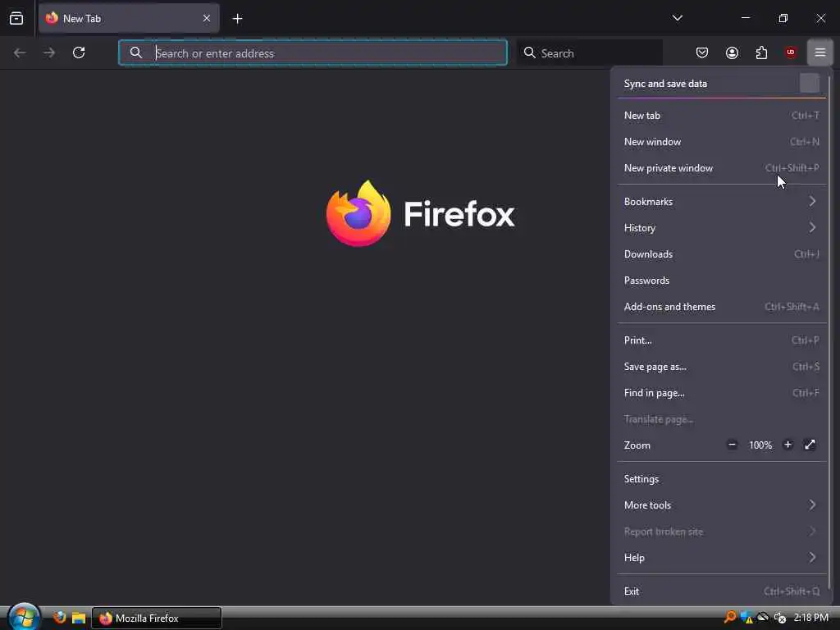Decrease zoom with the minus button
Screen dimensions: 840x630
732,445
